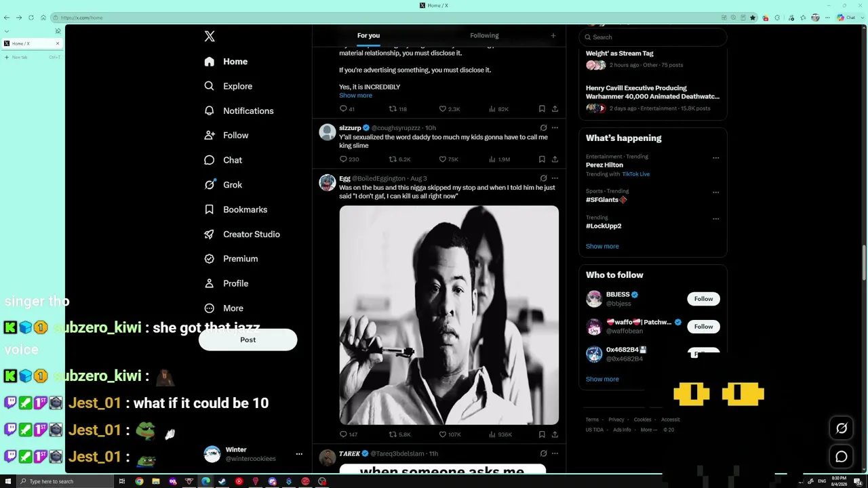Switch to the For you tab
868x488 pixels.
tap(368, 35)
